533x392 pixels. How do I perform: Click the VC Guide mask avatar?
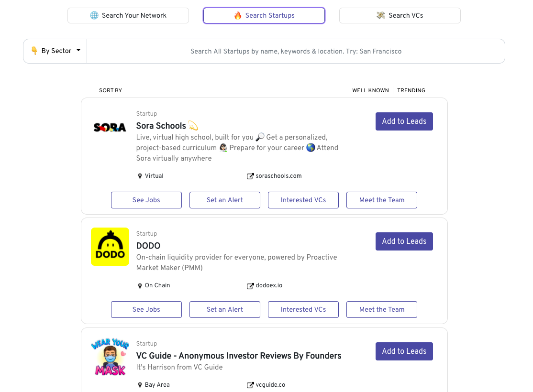click(110, 357)
